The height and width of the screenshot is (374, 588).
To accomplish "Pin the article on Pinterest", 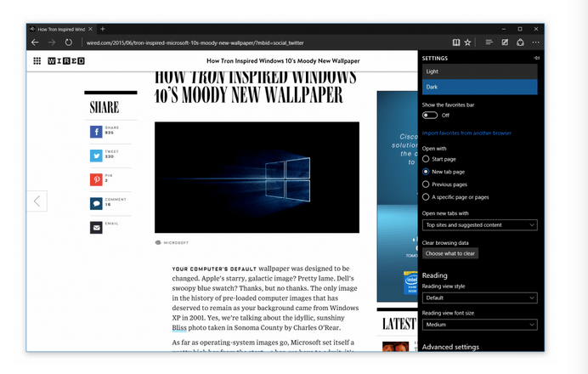I will pos(96,179).
